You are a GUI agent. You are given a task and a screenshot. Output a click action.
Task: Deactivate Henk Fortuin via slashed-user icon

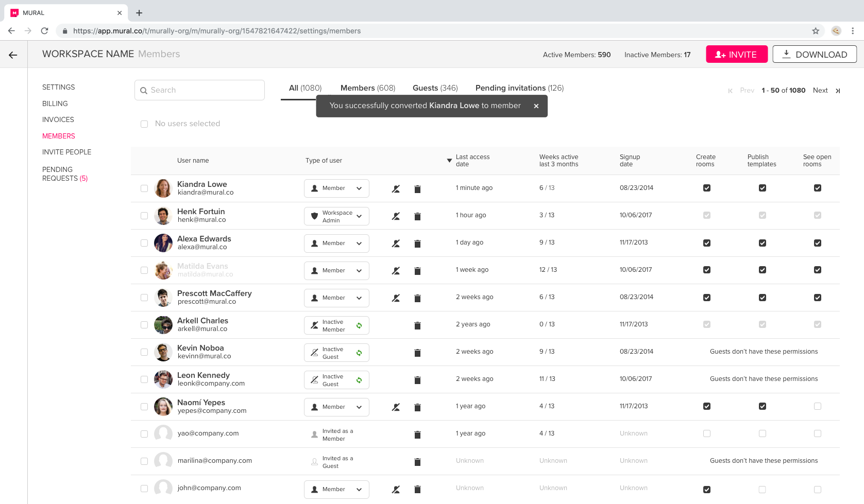coord(396,216)
